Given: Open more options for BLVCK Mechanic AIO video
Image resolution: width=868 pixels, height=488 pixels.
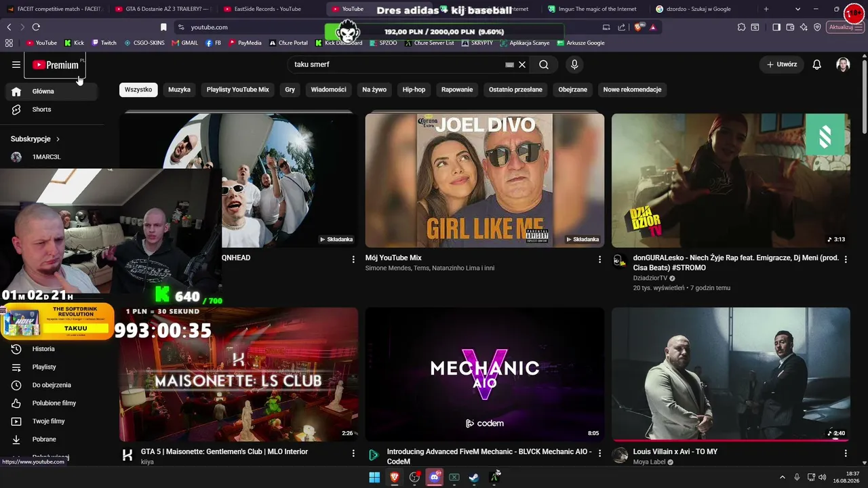Looking at the screenshot, I should (599, 453).
